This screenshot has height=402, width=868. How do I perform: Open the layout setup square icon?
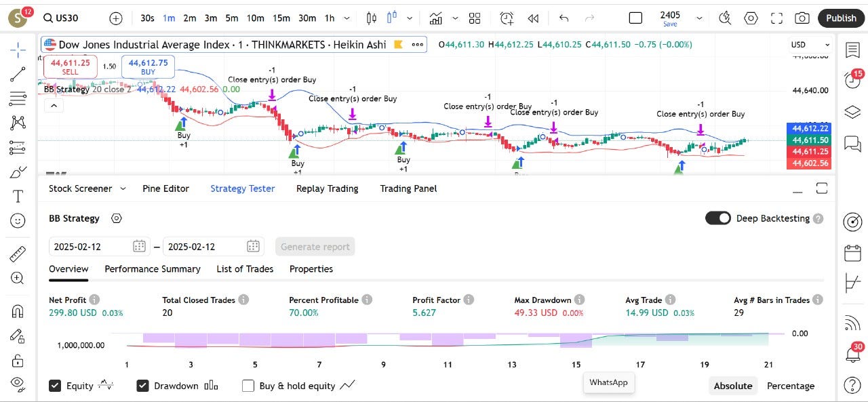point(635,18)
